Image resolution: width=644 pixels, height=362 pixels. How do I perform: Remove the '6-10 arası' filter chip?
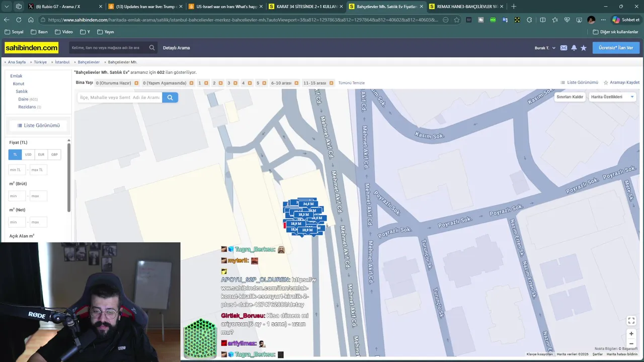296,83
